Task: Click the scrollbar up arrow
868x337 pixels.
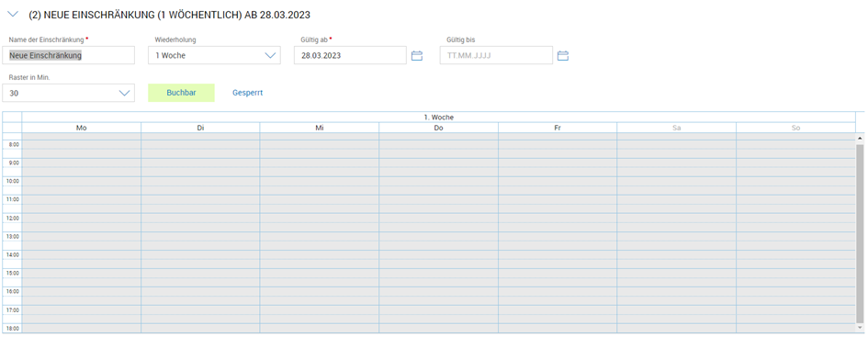Action: [860, 138]
